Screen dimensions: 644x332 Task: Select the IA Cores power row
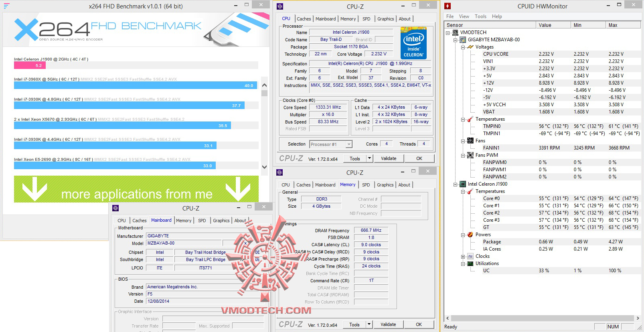[x=562, y=249]
